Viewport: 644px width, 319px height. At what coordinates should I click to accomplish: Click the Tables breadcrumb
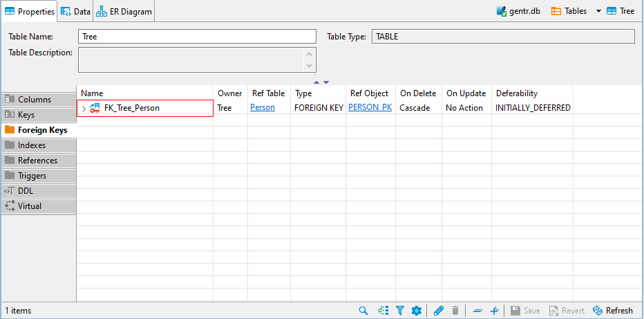(569, 11)
